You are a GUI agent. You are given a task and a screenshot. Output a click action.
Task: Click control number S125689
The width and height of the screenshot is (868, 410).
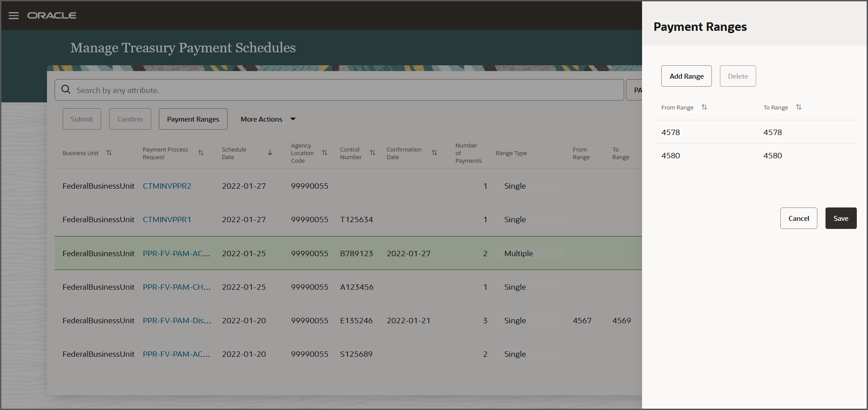[x=357, y=354]
